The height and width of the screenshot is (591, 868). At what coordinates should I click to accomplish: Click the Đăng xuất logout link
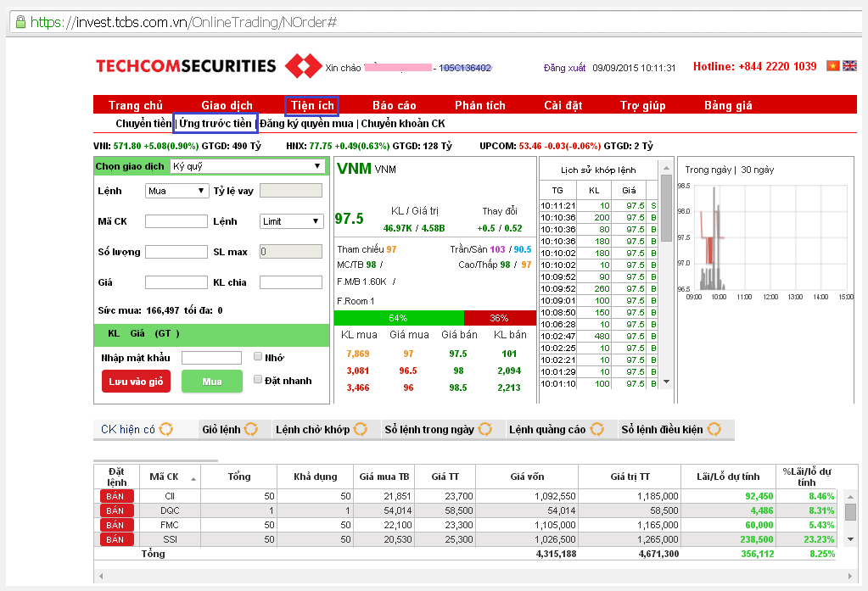pos(564,68)
